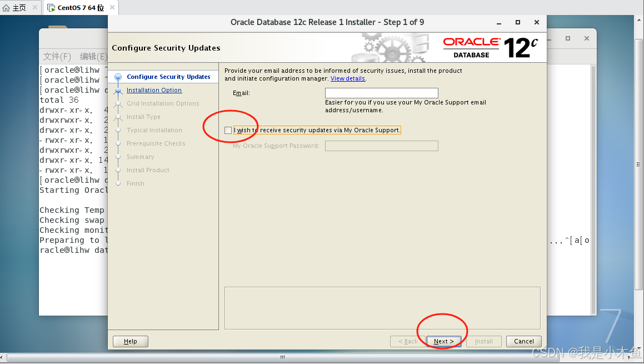
Task: Maximize the terminal window behind installer
Action: point(568,38)
